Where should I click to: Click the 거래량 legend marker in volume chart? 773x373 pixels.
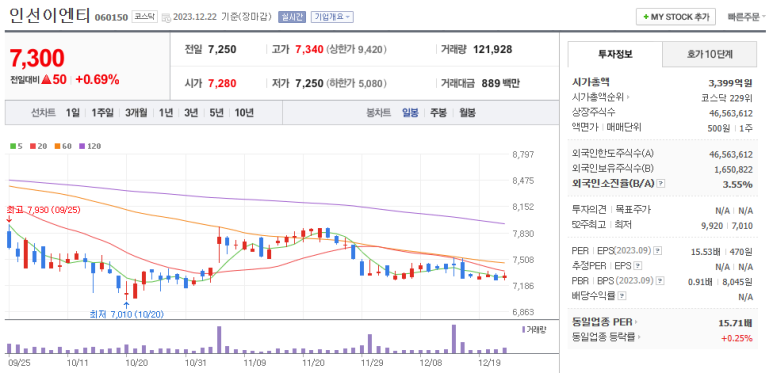pyautogui.click(x=524, y=329)
